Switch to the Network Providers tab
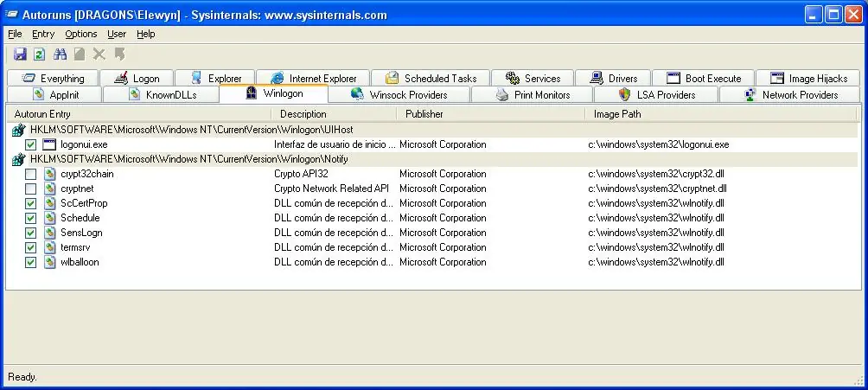This screenshot has height=390, width=868. tap(790, 95)
